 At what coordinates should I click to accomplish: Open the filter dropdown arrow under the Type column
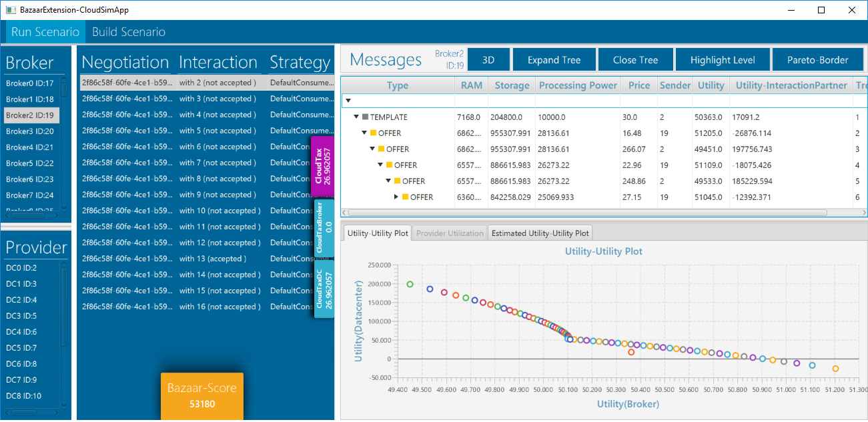coord(348,101)
